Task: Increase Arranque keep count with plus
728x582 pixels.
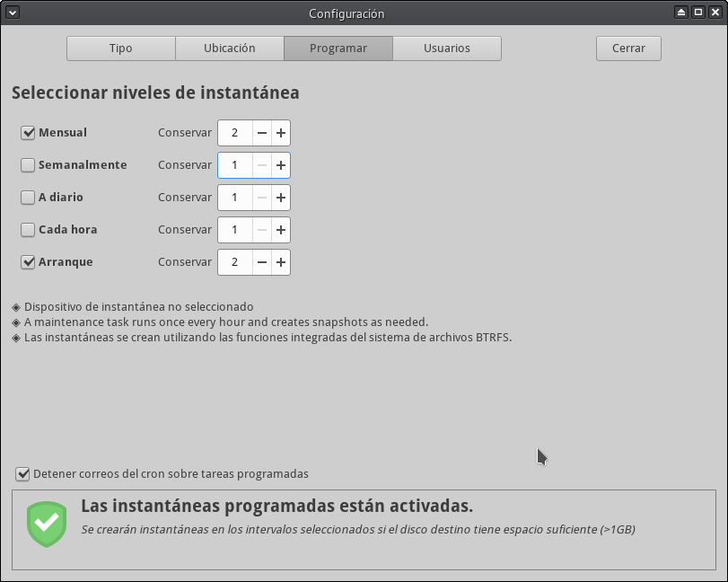Action: (x=281, y=262)
